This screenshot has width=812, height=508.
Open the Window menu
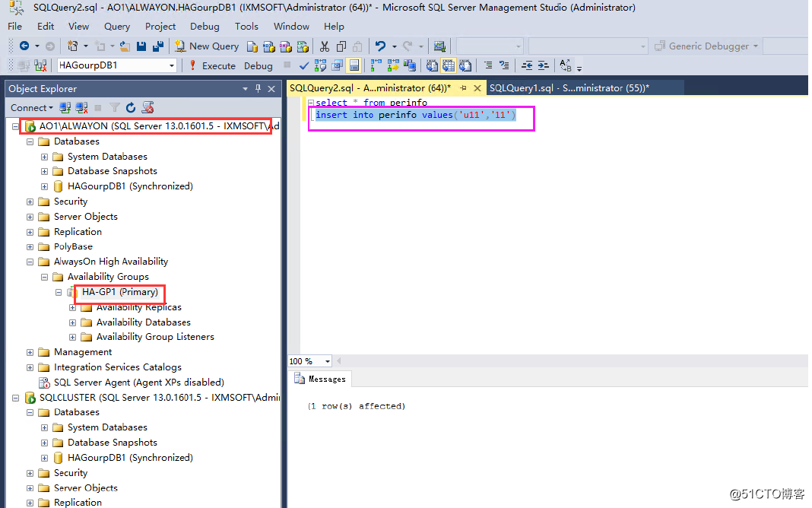tap(291, 27)
